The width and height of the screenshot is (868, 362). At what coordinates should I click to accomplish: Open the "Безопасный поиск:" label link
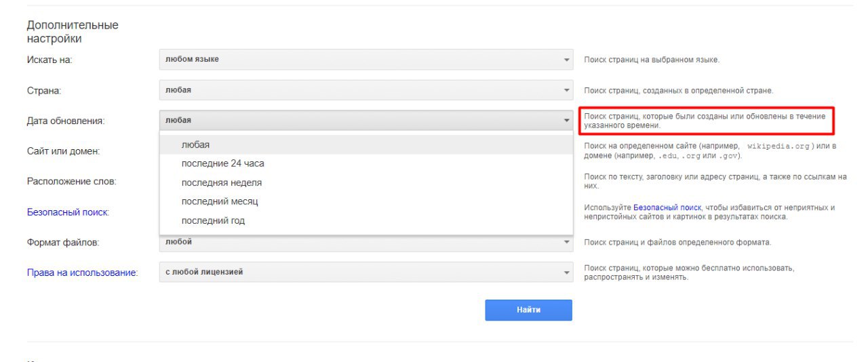coord(68,212)
